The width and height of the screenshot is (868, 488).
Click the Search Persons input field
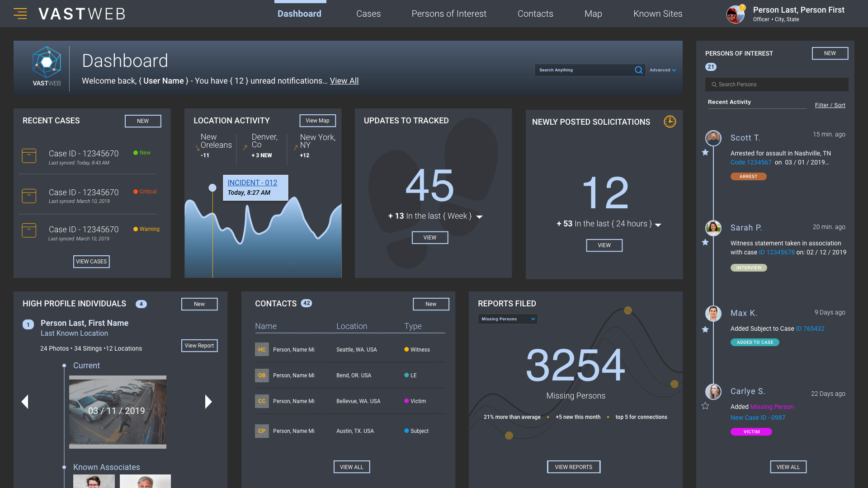pos(777,84)
